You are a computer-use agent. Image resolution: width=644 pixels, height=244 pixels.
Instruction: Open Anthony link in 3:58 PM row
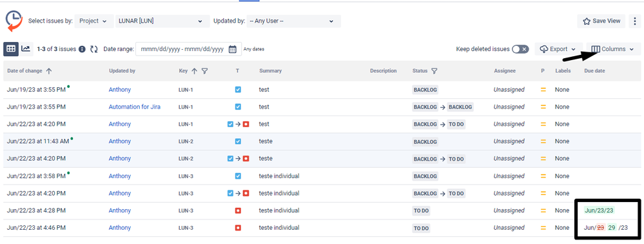119,176
